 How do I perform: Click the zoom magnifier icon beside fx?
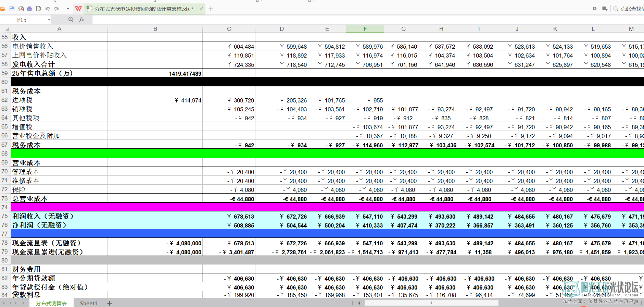pyautogui.click(x=71, y=20)
